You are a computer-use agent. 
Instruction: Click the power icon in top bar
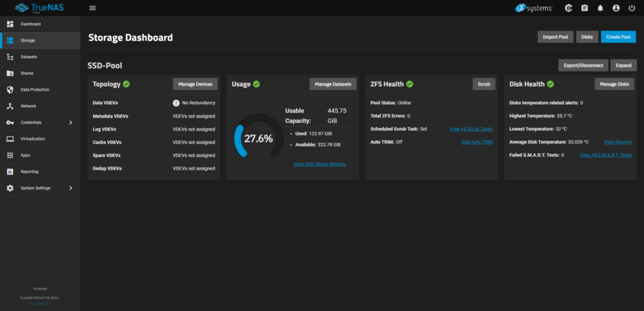point(631,8)
